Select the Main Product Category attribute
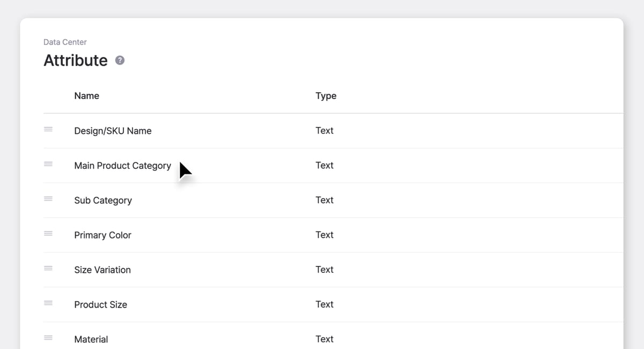The width and height of the screenshot is (644, 349). pyautogui.click(x=122, y=165)
